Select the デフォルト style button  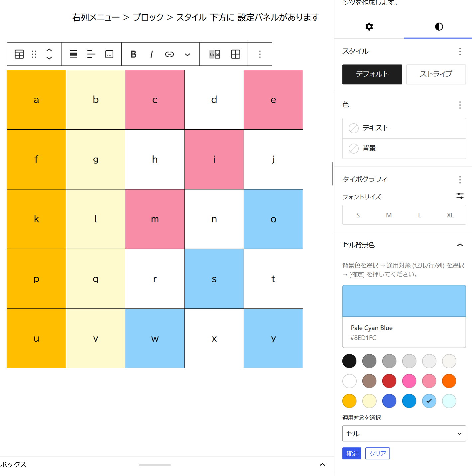point(372,74)
